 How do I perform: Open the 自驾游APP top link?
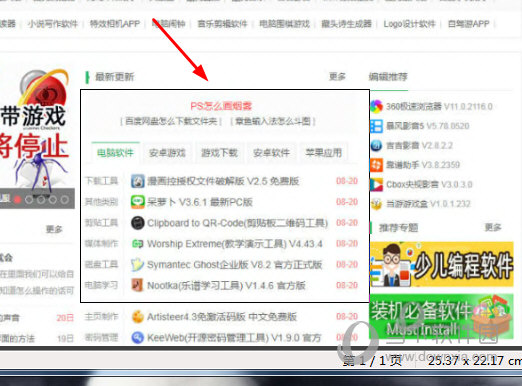pos(469,24)
